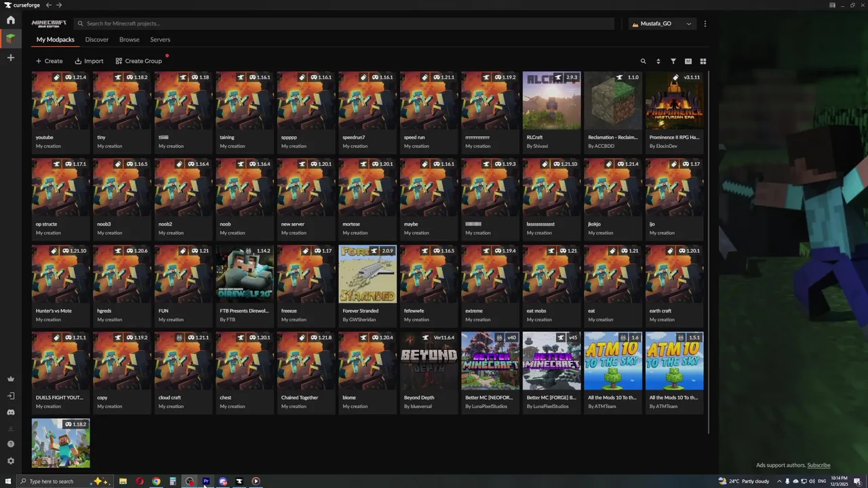The width and height of the screenshot is (868, 488).
Task: Open Adobe Premiere Pro from the taskbar
Action: pos(206,481)
